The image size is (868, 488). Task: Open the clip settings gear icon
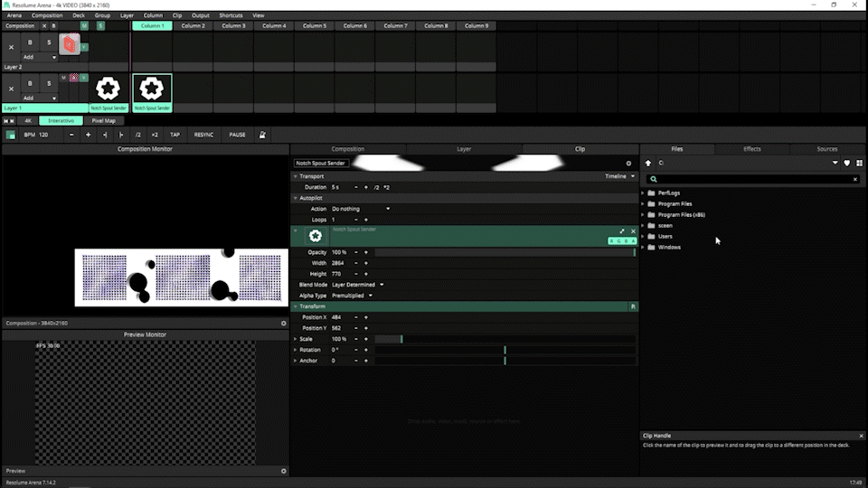[628, 164]
